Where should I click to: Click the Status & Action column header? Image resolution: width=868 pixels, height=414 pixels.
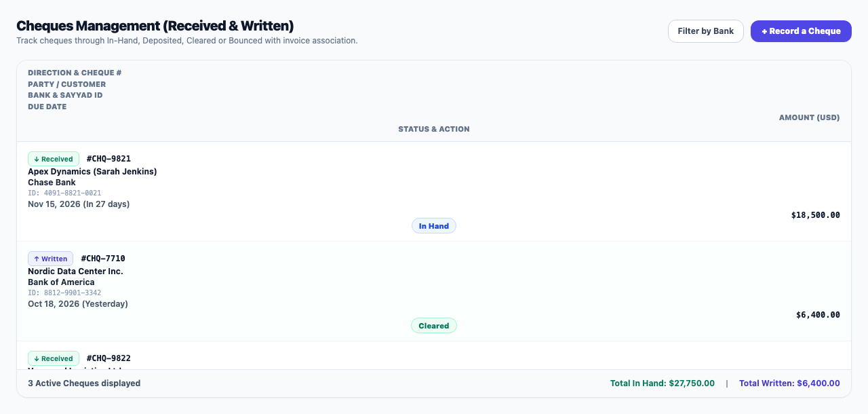click(x=434, y=129)
